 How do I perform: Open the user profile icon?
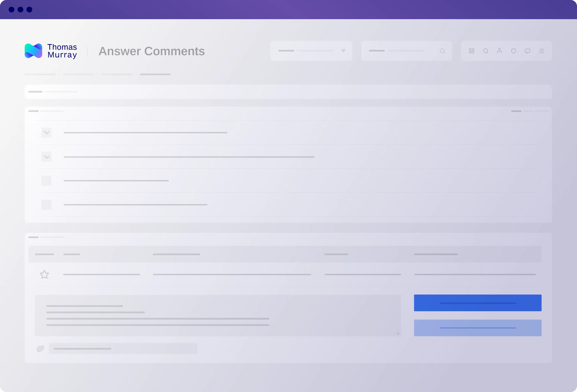tap(500, 51)
